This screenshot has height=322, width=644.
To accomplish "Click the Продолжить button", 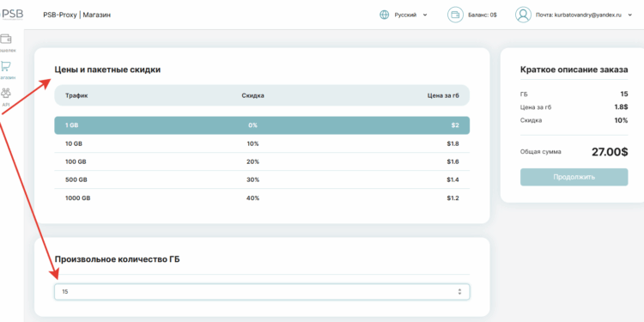I will click(574, 177).
